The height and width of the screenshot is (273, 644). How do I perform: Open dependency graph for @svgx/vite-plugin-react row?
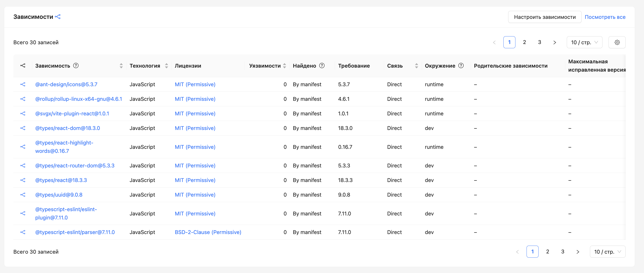click(x=23, y=114)
